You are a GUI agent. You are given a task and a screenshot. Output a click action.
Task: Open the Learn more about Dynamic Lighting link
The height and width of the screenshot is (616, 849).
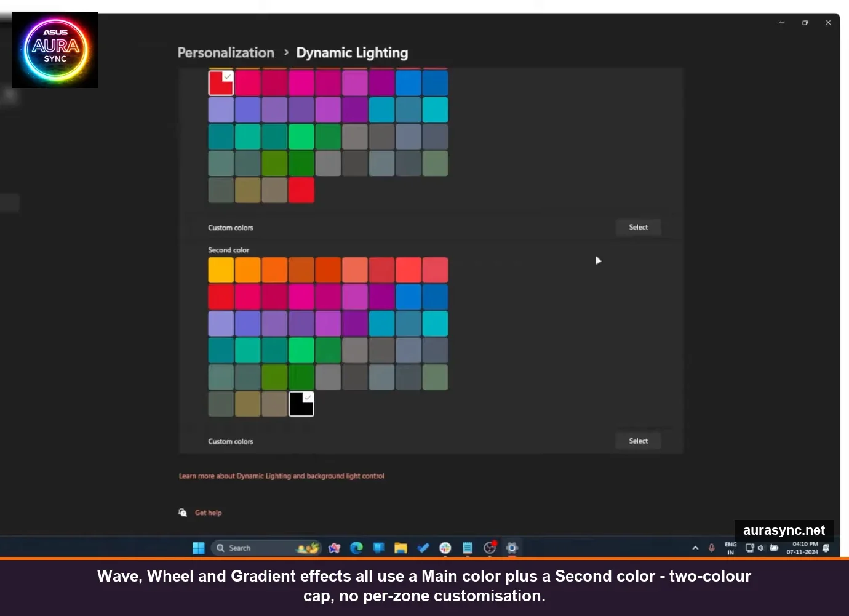click(x=281, y=475)
